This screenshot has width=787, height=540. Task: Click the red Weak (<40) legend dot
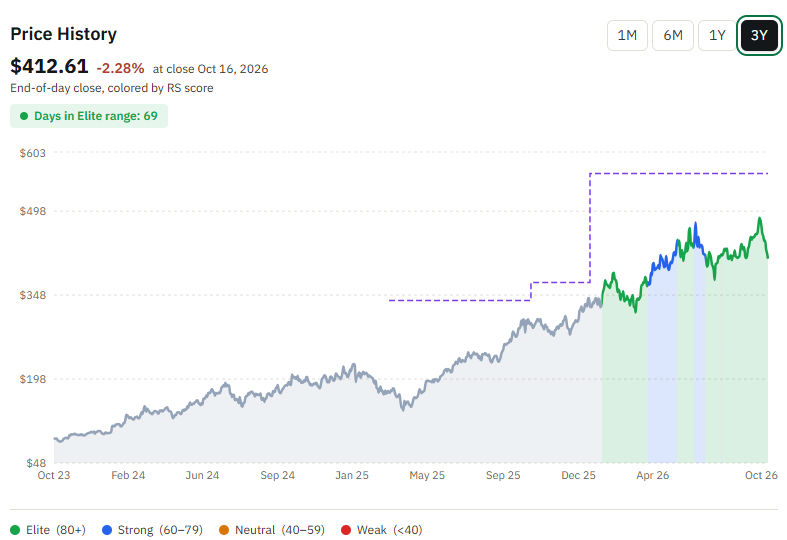(346, 530)
